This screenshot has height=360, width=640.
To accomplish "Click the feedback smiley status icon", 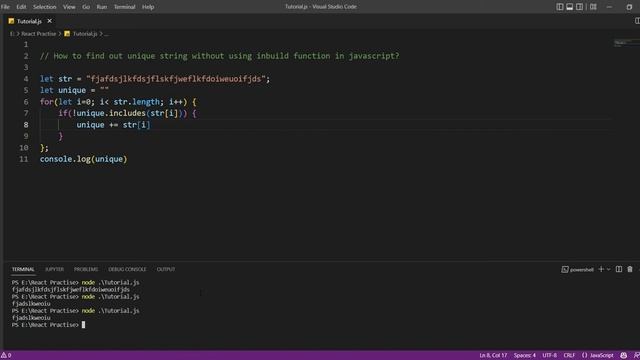I will [623, 356].
